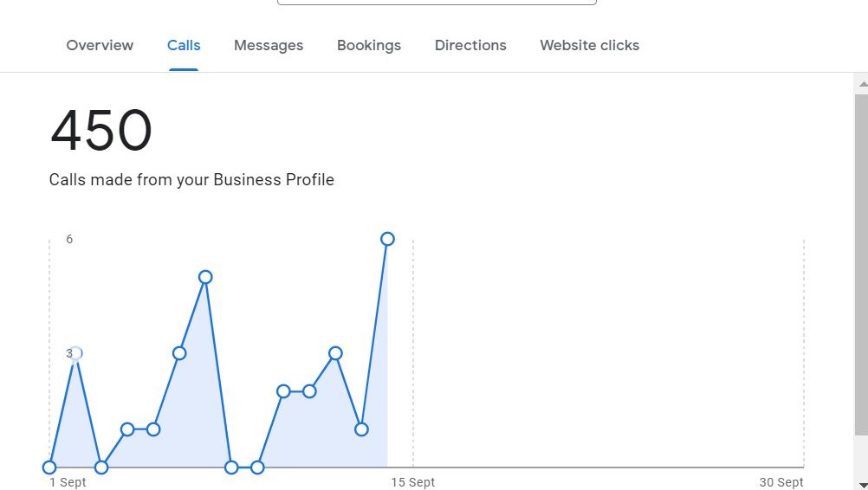Select the low point just before the final peak
The image size is (868, 490).
(x=361, y=429)
